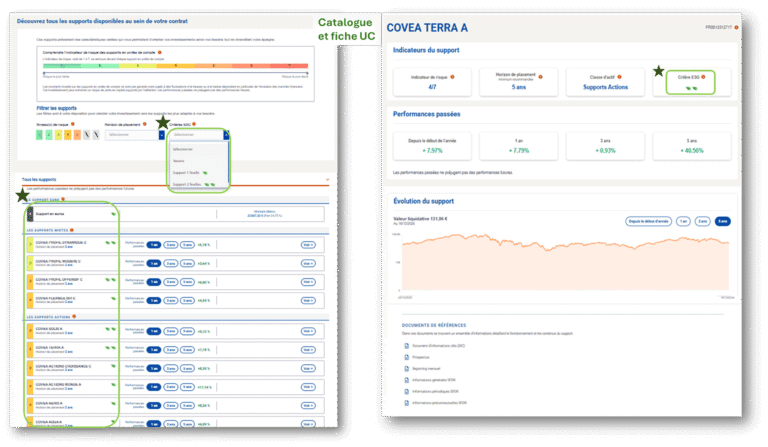This screenshot has width=768, height=447.
Task: Select 5 ans performance on COVEA TERRA A row
Action: point(187,350)
